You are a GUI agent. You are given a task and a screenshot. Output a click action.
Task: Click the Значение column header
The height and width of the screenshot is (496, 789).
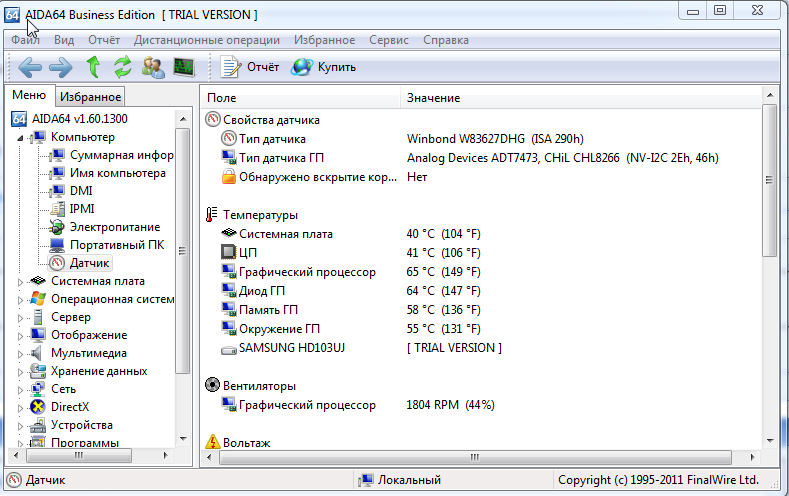[581, 98]
